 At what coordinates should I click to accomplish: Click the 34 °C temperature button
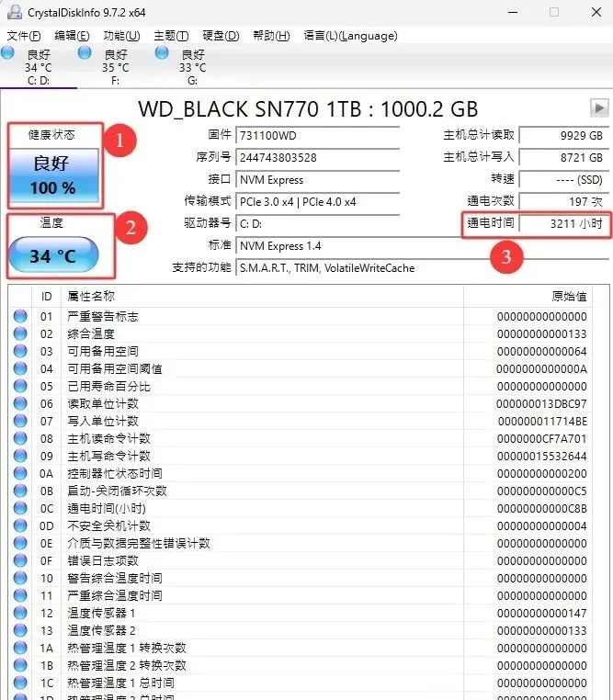click(x=53, y=254)
